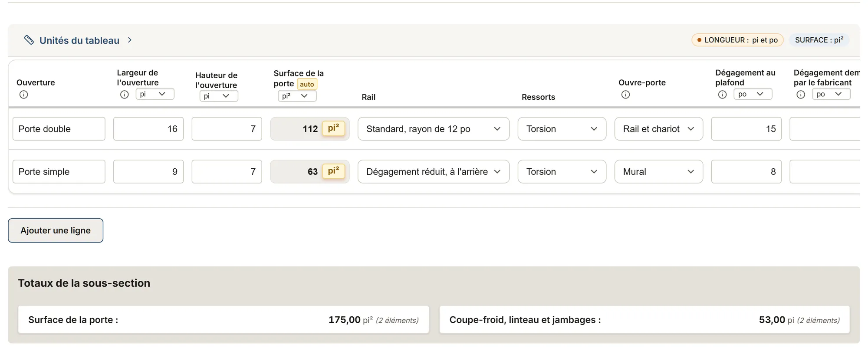Click the Porte double fabricant clearance field
Viewport: 868px width, 351px height.
point(825,129)
